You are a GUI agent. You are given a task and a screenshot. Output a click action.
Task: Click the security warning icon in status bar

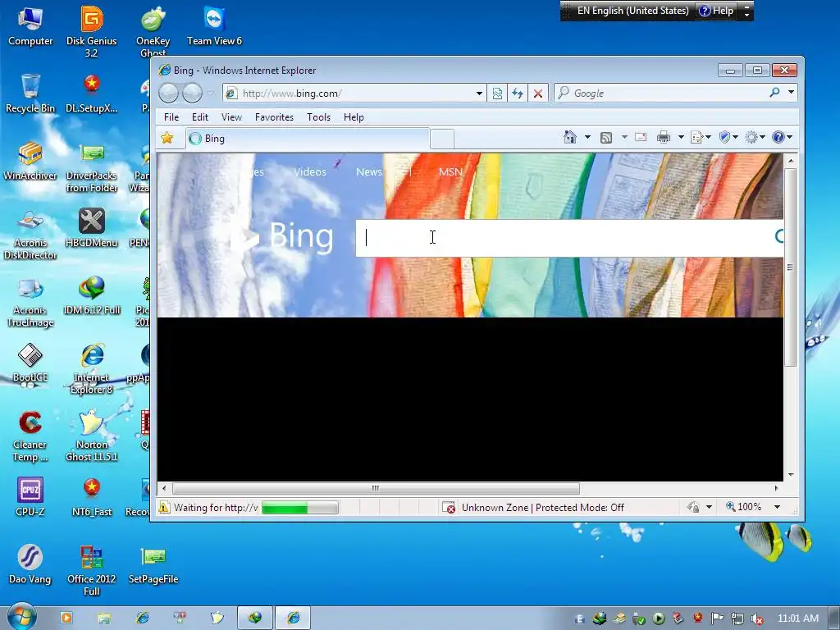(164, 507)
